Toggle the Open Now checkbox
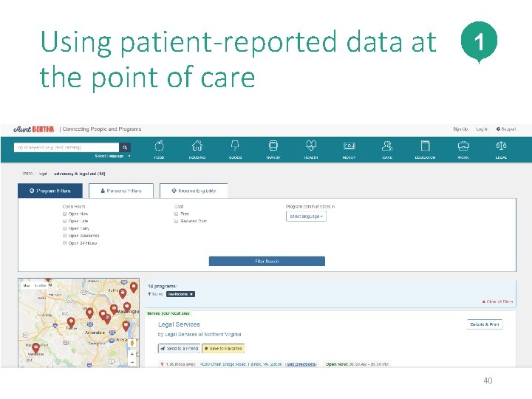Screen dimensions: 532x399 [64, 214]
